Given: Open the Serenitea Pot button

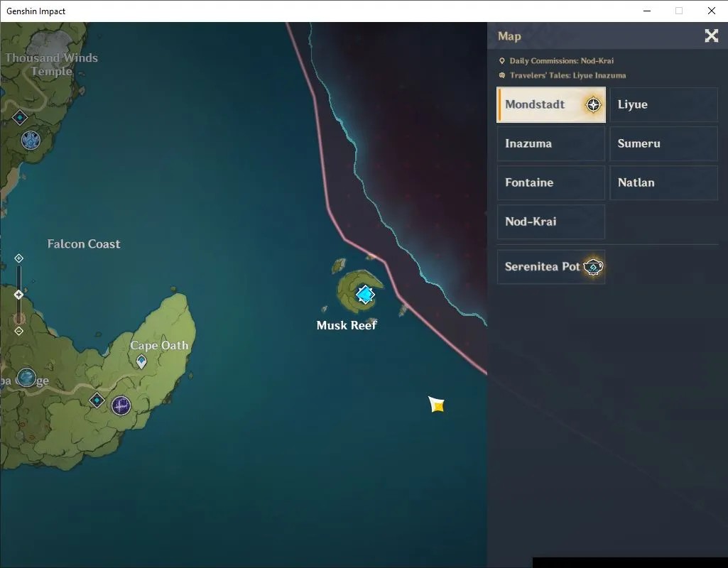Looking at the screenshot, I should point(551,267).
